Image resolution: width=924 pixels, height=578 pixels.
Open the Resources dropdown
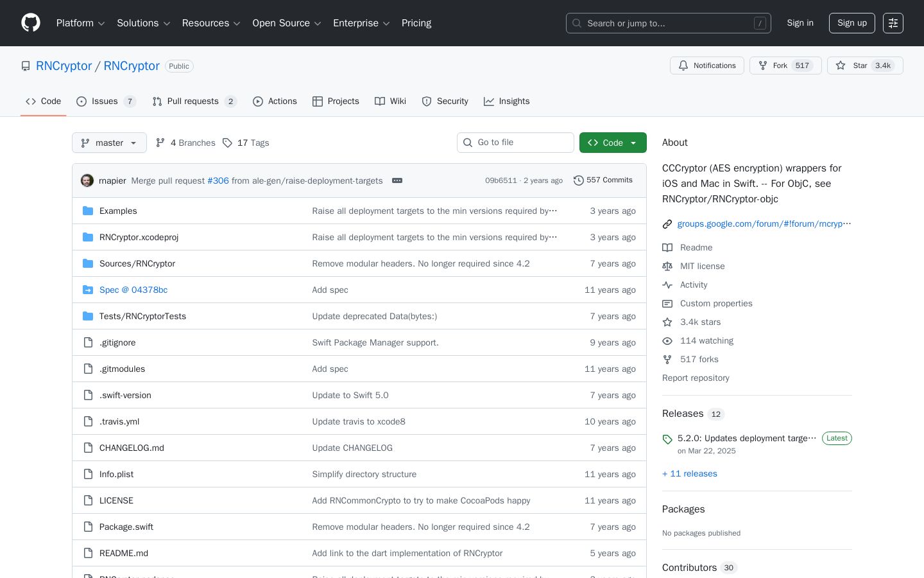[x=212, y=23]
